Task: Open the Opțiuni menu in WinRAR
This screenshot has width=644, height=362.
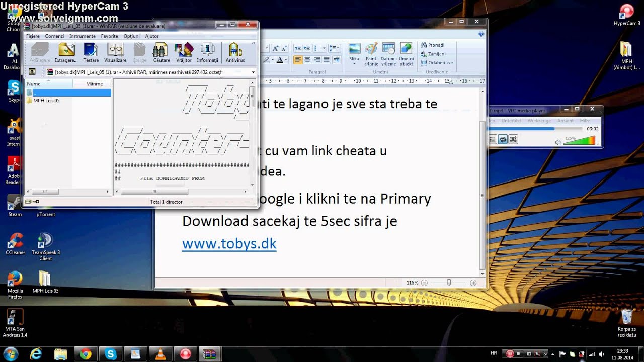Action: pyautogui.click(x=132, y=36)
